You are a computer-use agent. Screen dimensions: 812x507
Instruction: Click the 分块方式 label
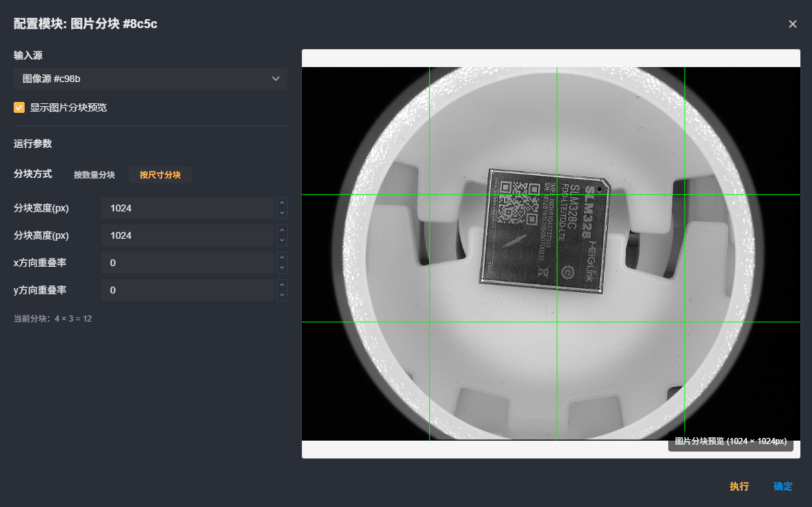point(33,174)
